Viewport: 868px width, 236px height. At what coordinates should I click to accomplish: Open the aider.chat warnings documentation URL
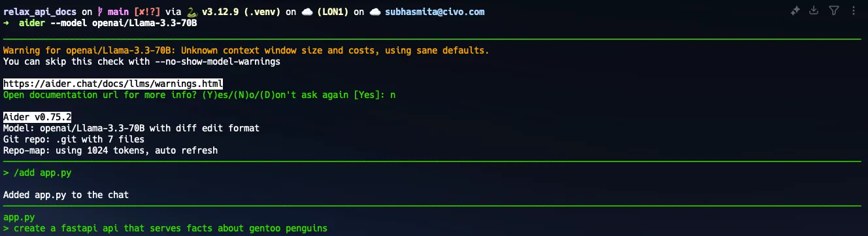tap(113, 84)
